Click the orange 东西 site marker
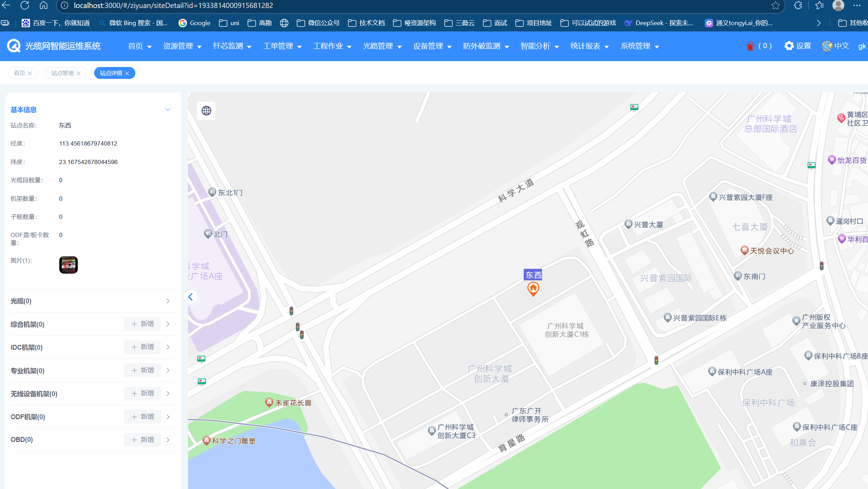The height and width of the screenshot is (489, 868). (533, 289)
